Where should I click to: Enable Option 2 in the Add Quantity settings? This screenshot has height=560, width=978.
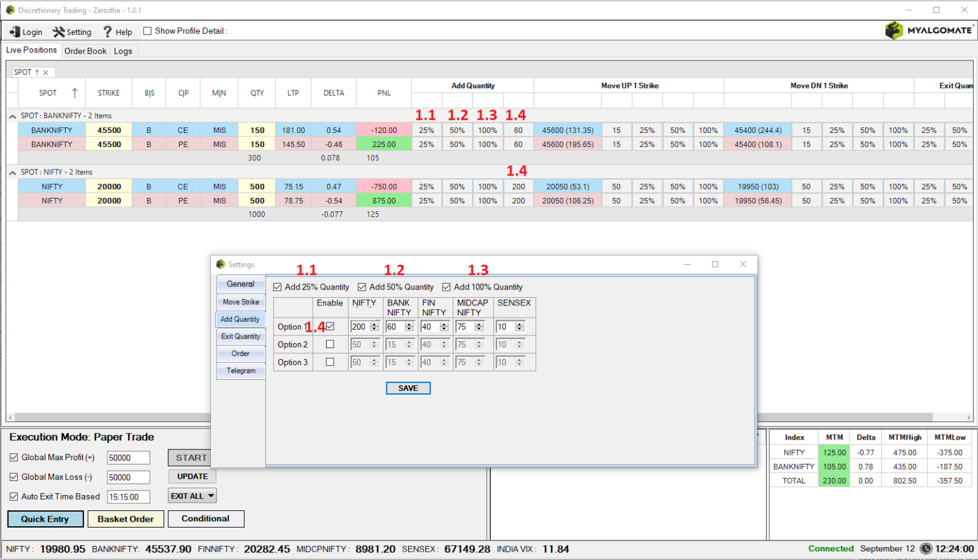330,344
